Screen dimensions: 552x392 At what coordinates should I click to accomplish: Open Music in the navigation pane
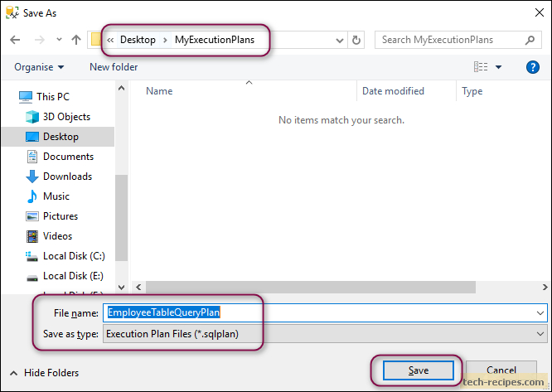(x=56, y=196)
